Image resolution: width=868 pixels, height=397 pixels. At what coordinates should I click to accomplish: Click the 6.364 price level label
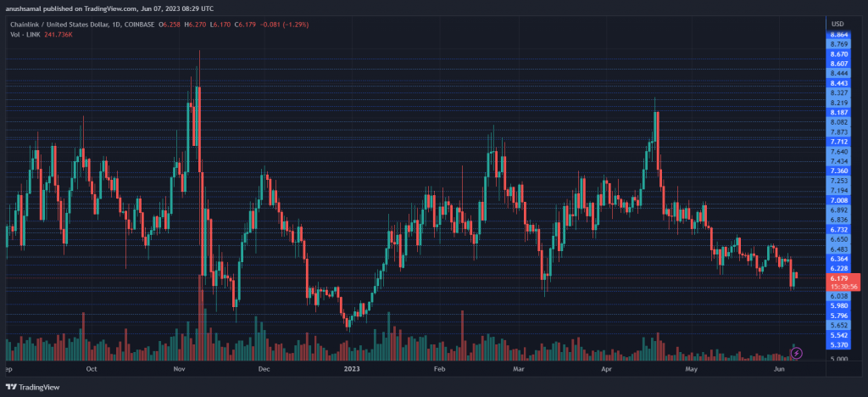(837, 259)
